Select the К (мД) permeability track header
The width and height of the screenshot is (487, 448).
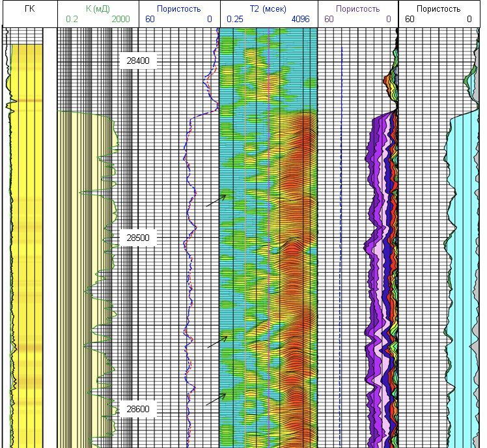[98, 9]
